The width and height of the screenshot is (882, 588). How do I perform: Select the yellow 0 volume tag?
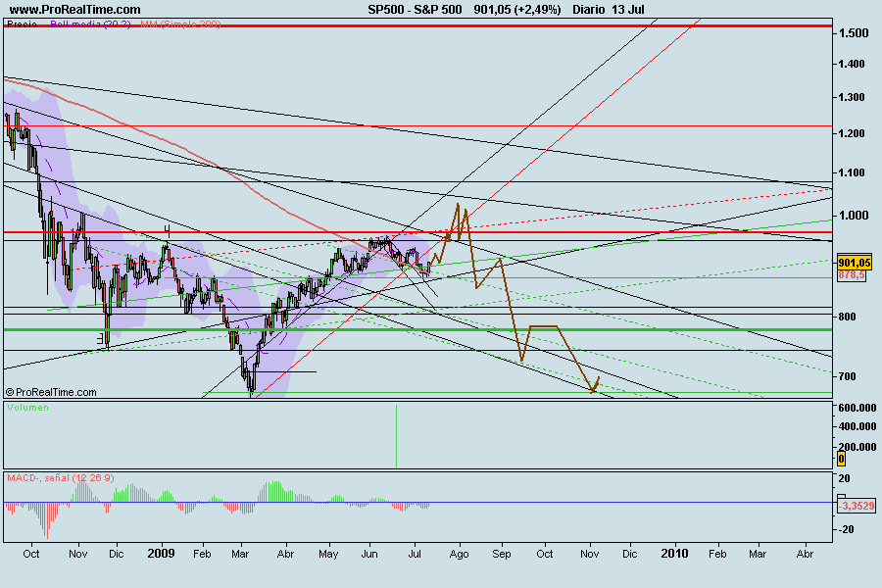point(842,459)
